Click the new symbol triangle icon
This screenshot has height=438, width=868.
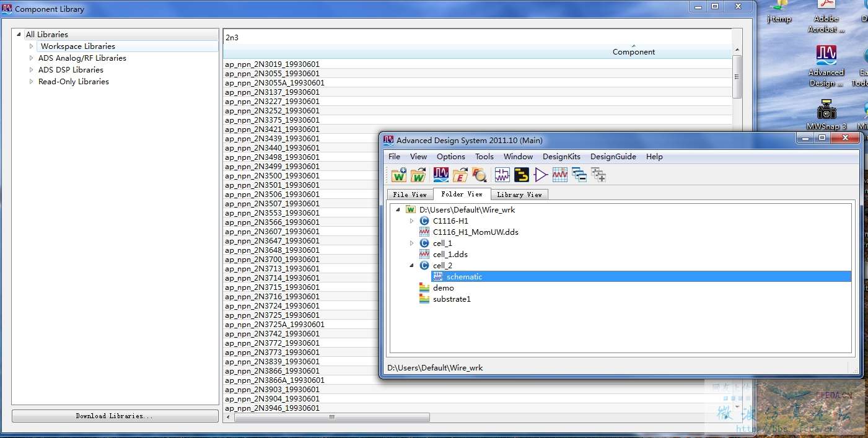(x=540, y=175)
